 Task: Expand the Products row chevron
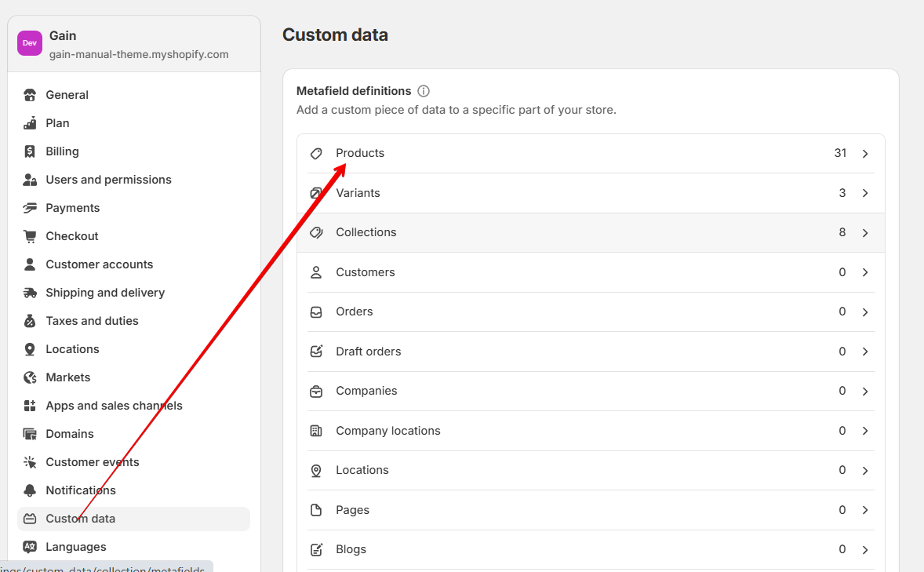(x=865, y=153)
